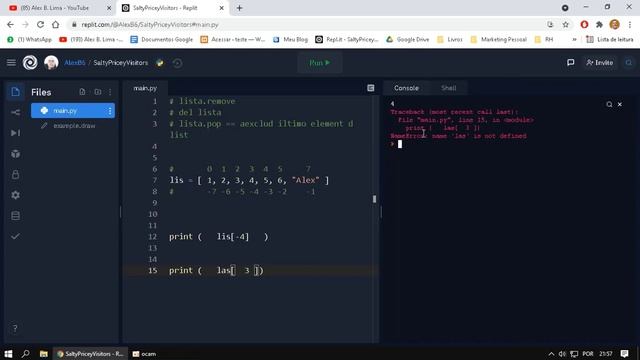Open the Windows Start menu
Screen dimensions: 640x360
click(x=8, y=353)
